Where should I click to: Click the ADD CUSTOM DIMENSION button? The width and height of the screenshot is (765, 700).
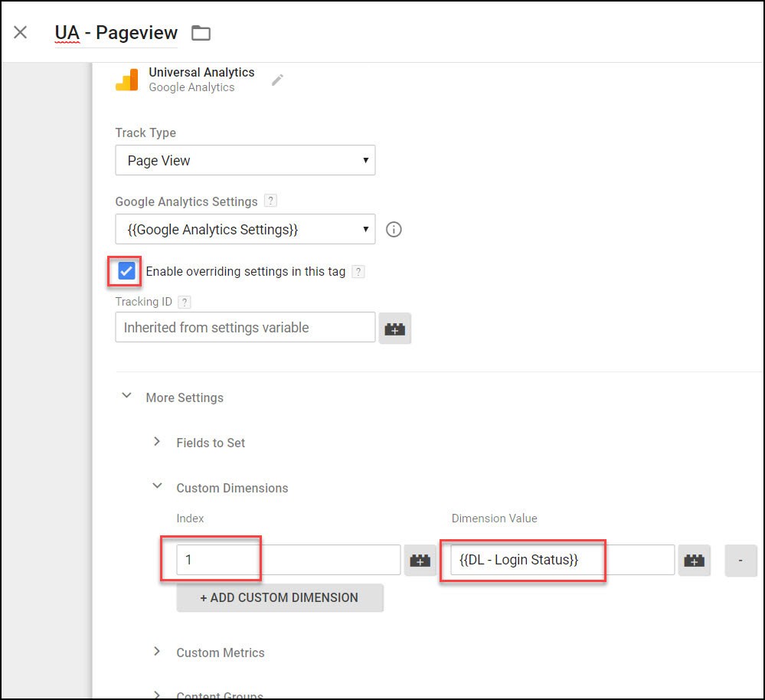click(280, 598)
